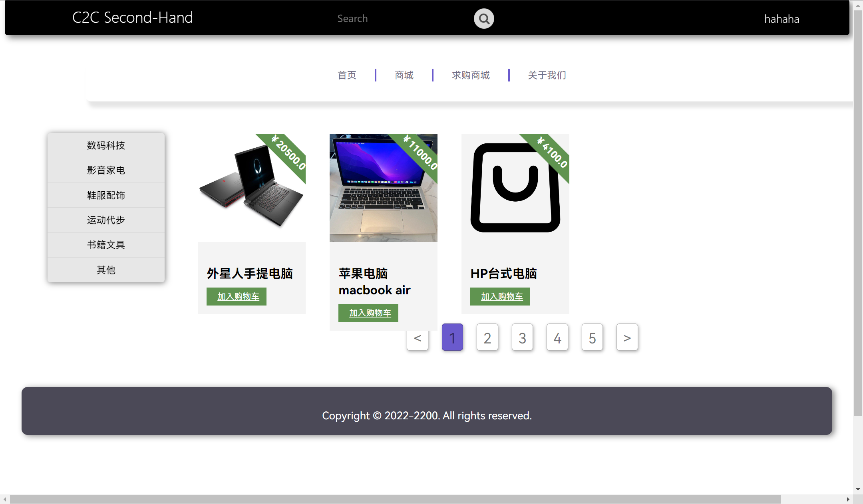Viewport: 863px width, 504px height.
Task: Open the hahaha user account link
Action: coord(781,19)
